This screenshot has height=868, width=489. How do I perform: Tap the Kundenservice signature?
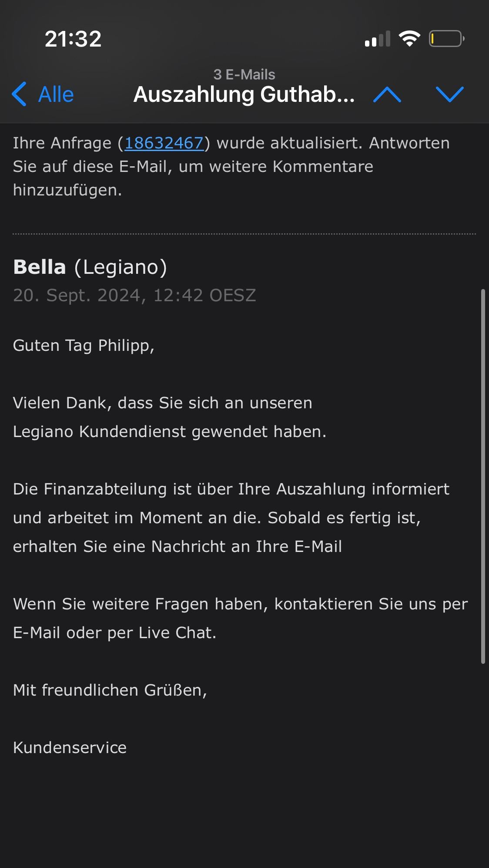(70, 747)
